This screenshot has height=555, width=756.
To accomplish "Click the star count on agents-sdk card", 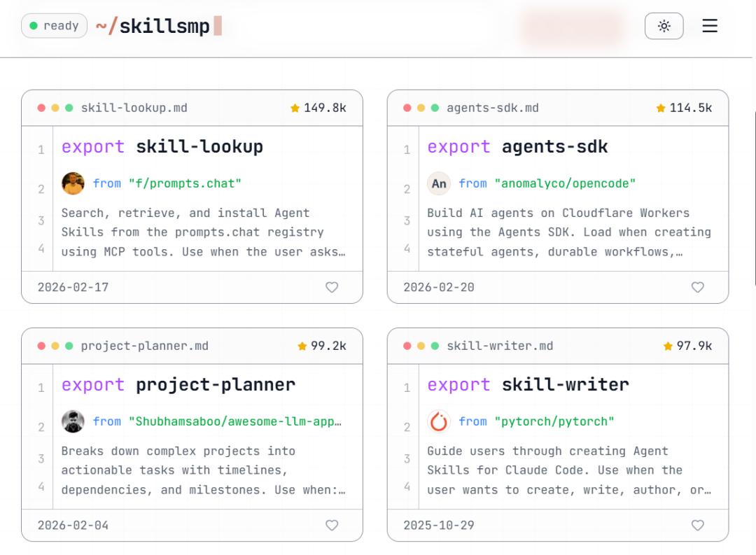I will (690, 108).
